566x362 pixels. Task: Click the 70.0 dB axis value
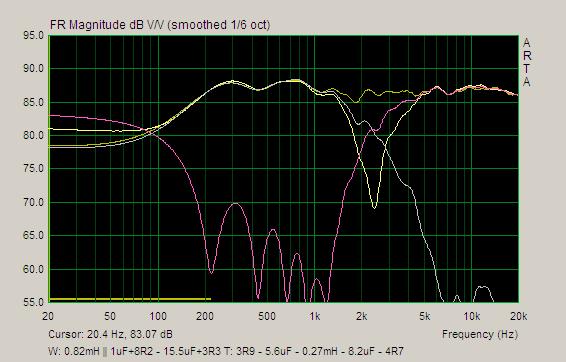[34, 202]
